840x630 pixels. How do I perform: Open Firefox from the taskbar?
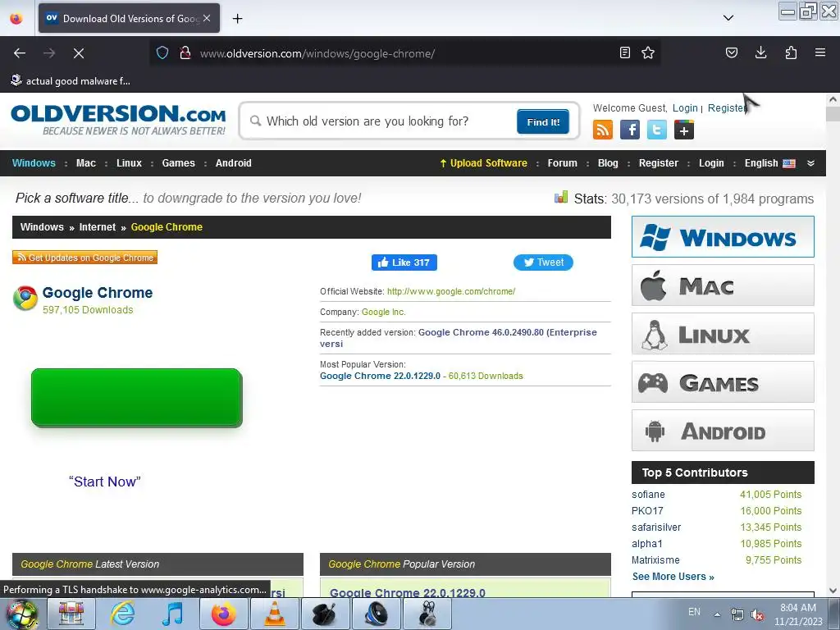223,614
